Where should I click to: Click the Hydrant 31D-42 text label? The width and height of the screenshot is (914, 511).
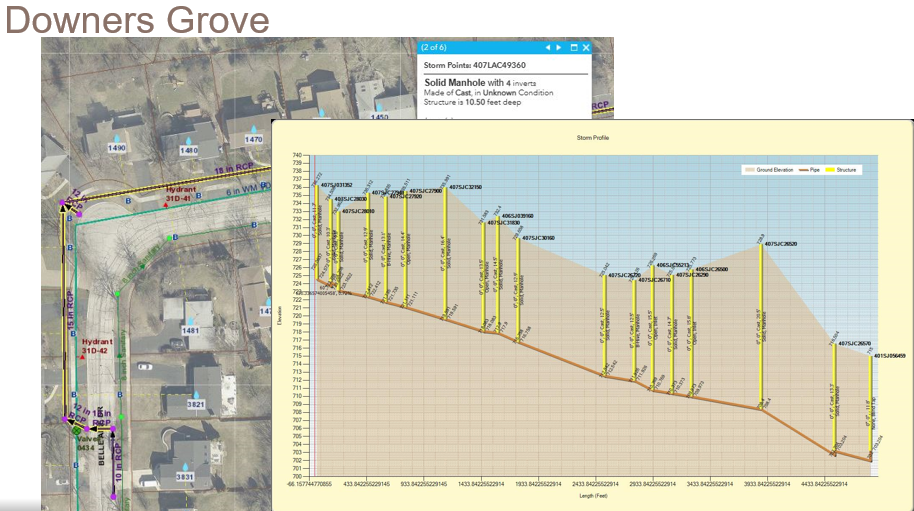(97, 346)
